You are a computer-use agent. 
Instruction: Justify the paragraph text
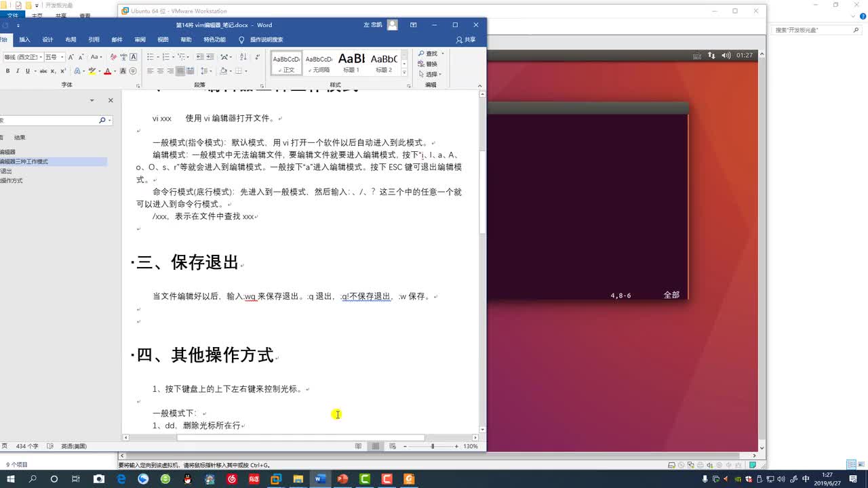[x=180, y=71]
